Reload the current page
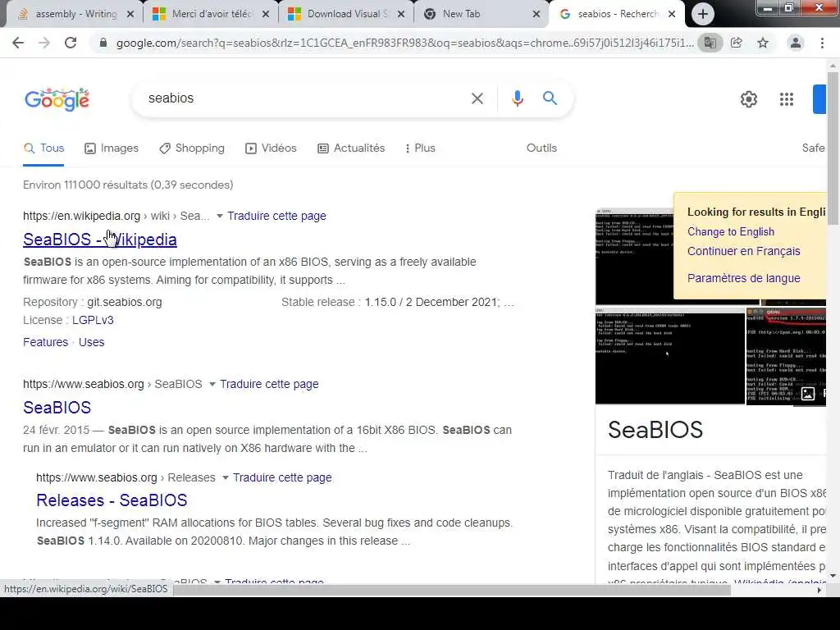 click(x=71, y=43)
